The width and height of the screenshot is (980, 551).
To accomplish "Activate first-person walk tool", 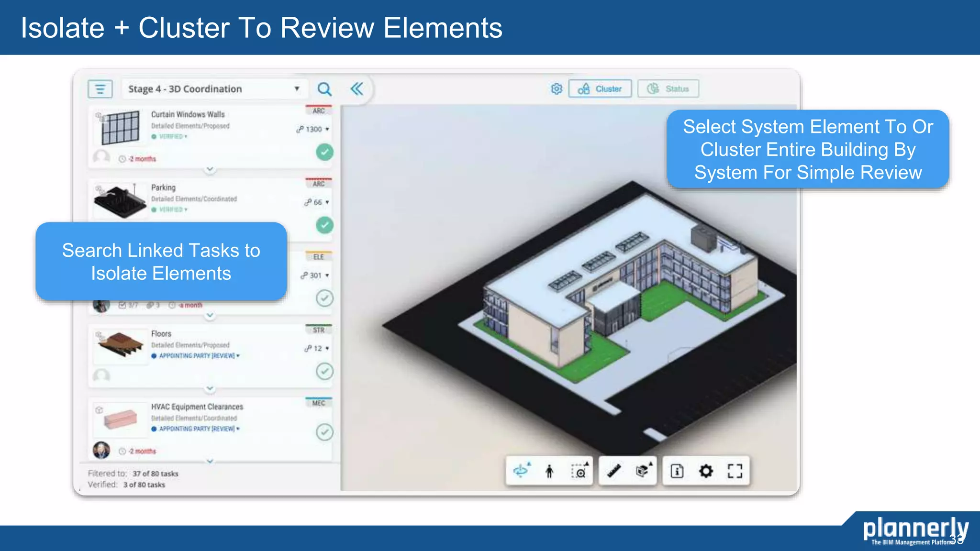I will pyautogui.click(x=549, y=472).
